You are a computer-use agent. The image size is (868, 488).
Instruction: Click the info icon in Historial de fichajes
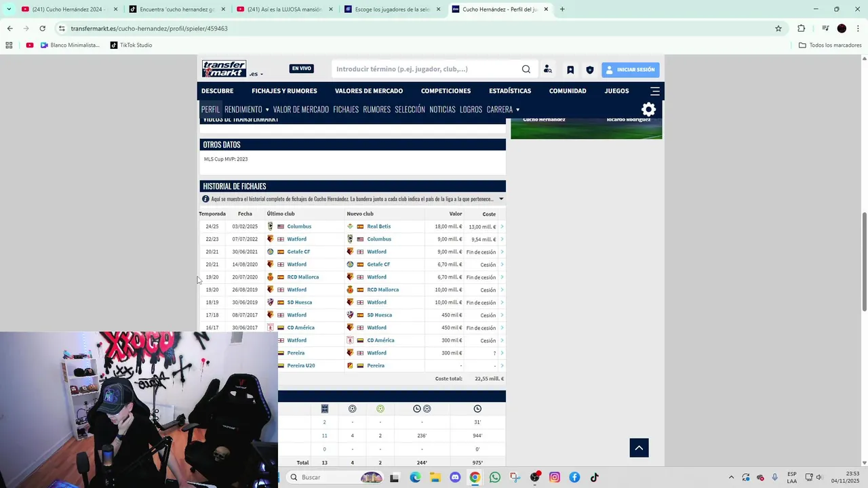click(x=205, y=199)
